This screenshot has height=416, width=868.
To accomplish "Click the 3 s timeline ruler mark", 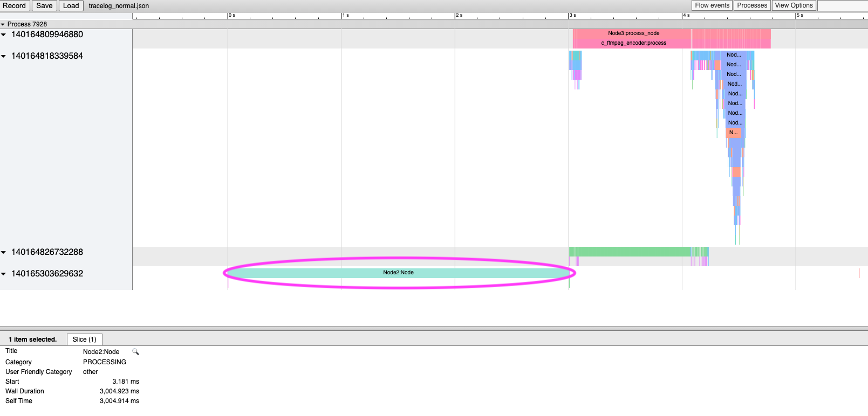I will [x=572, y=16].
